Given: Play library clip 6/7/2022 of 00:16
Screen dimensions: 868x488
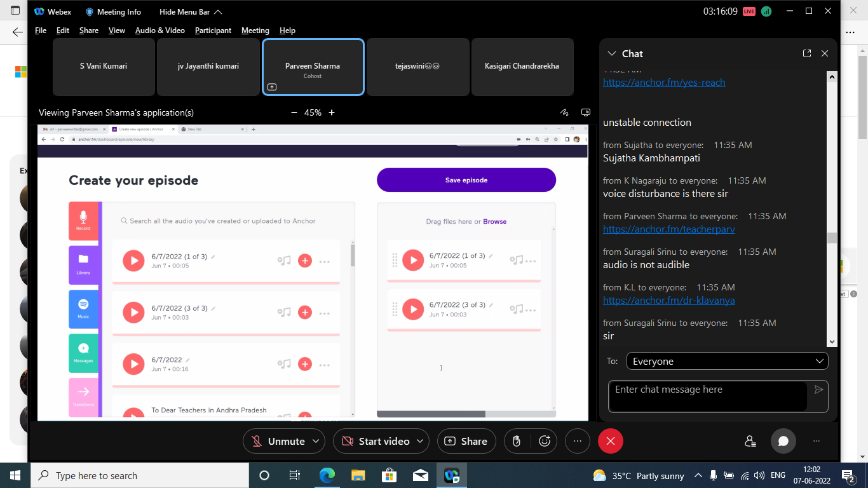Looking at the screenshot, I should point(133,364).
